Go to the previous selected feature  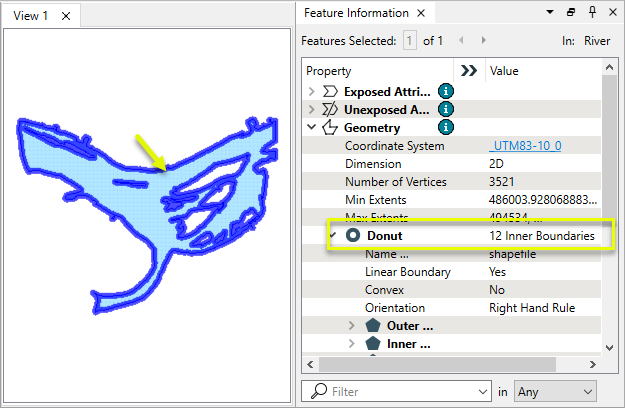pos(461,41)
